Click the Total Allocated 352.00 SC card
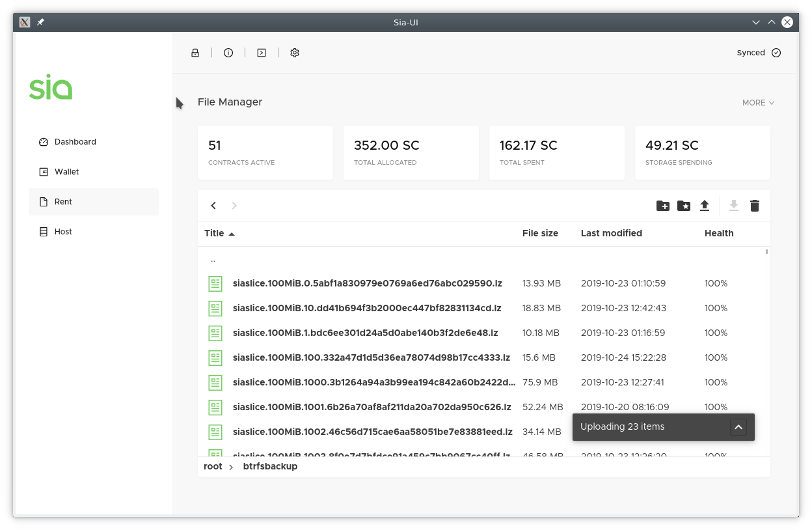 (x=411, y=153)
